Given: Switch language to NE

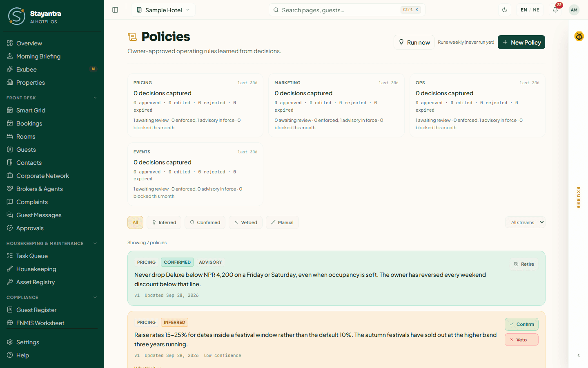Looking at the screenshot, I should (x=536, y=10).
